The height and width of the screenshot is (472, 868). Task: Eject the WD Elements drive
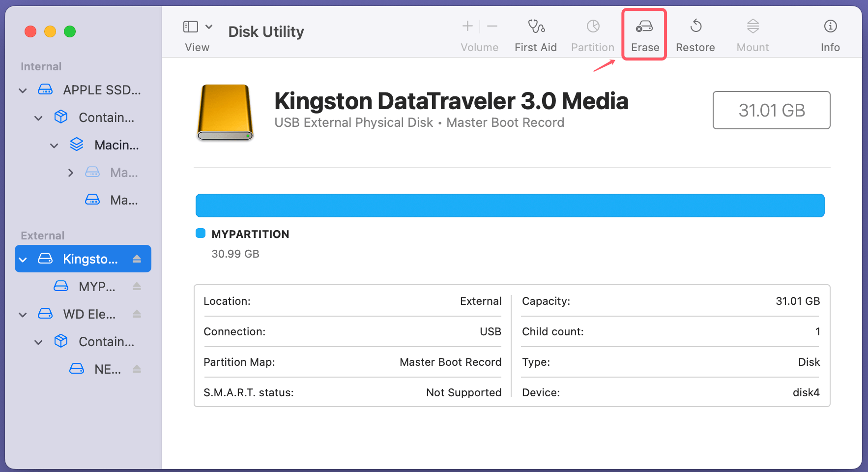click(x=137, y=314)
